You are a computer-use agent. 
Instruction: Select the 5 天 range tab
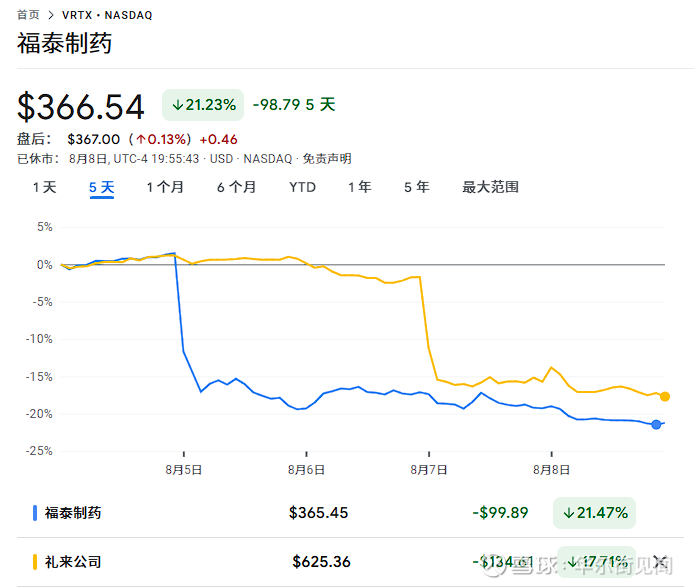[x=102, y=188]
